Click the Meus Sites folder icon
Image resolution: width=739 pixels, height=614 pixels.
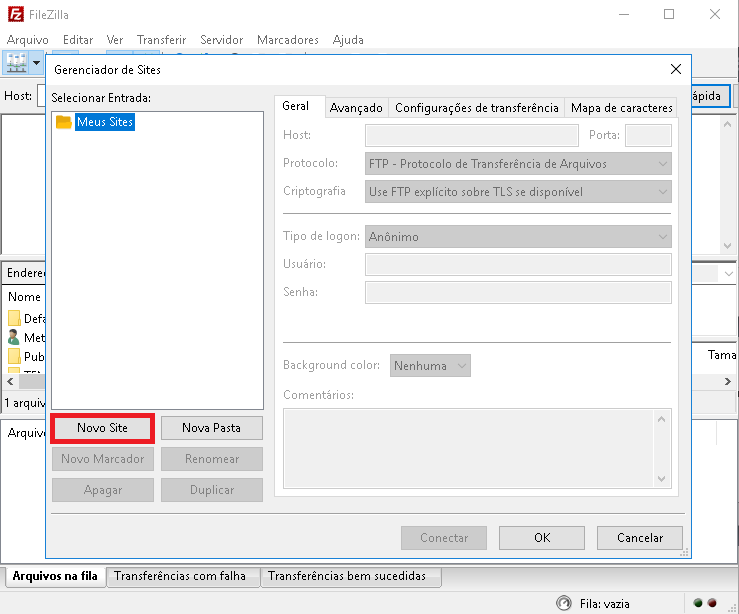click(63, 122)
